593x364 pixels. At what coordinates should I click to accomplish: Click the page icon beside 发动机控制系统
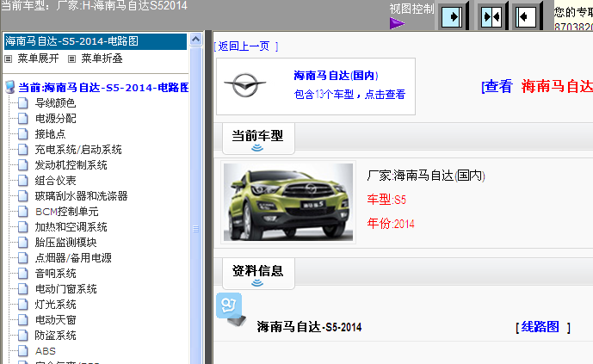pos(23,165)
